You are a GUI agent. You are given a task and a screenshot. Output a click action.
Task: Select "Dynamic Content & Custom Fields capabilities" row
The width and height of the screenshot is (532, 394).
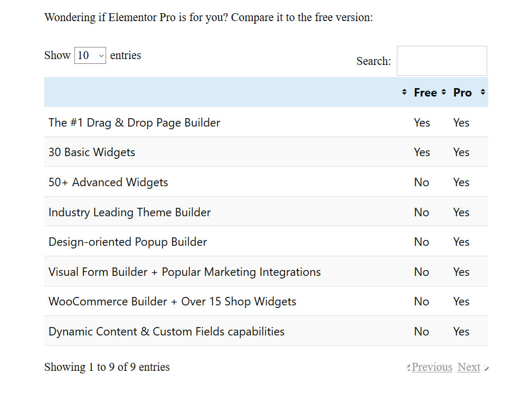pyautogui.click(x=166, y=332)
